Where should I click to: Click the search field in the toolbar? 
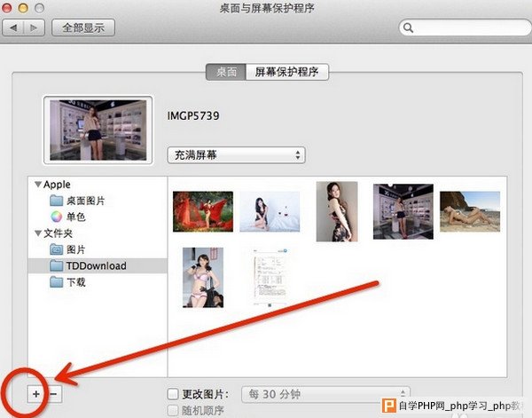point(465,28)
